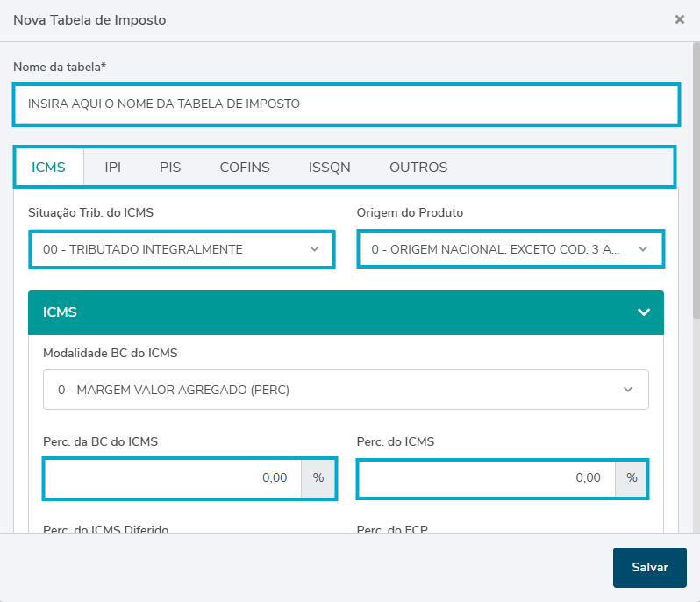Click percent symbol beside Perc. da BC

tap(318, 478)
